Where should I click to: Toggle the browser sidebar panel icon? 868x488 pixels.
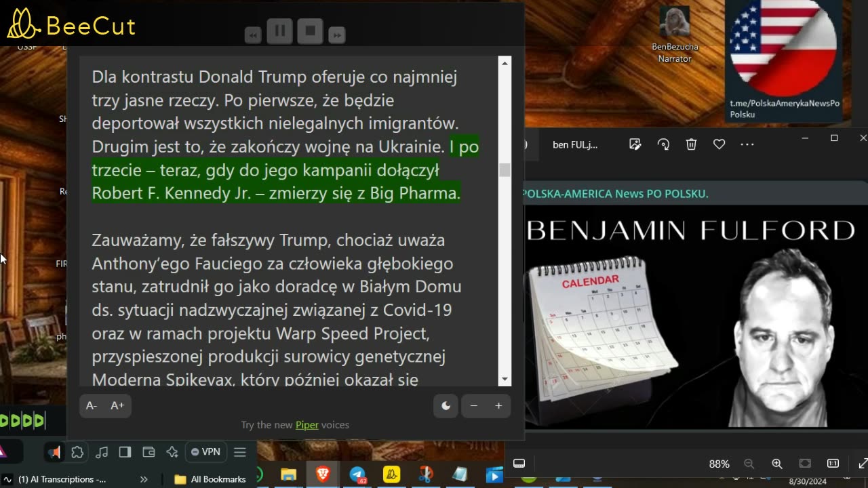click(x=125, y=452)
